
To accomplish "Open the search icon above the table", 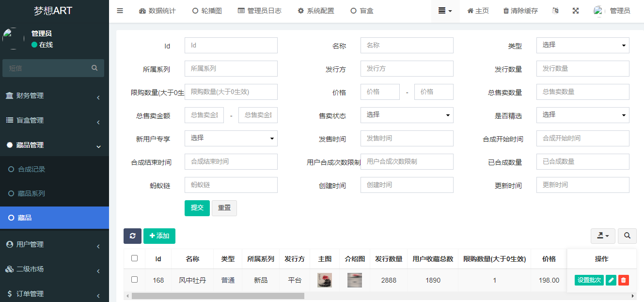I will tap(627, 236).
